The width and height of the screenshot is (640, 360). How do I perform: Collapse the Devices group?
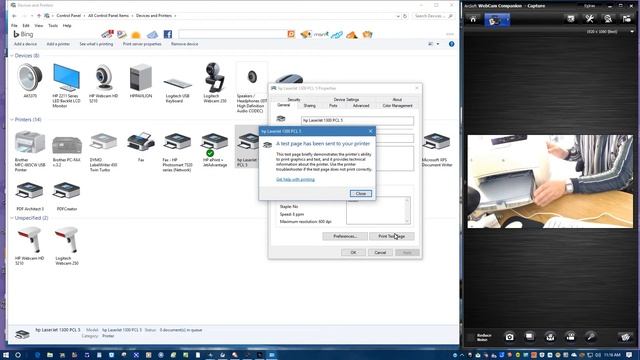point(11,56)
